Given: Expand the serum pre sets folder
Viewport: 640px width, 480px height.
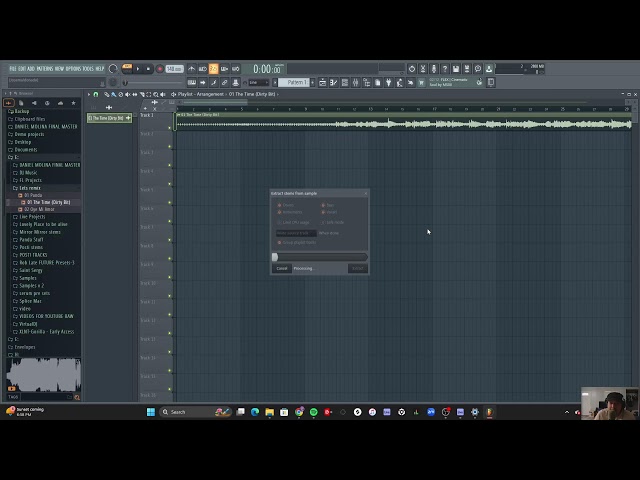Looking at the screenshot, I should (x=31, y=293).
